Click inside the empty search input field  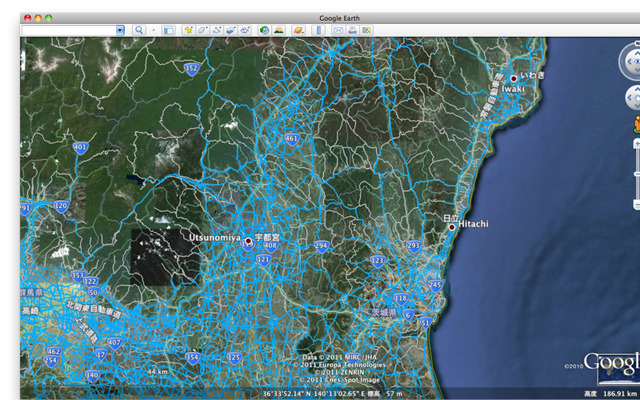click(x=69, y=30)
